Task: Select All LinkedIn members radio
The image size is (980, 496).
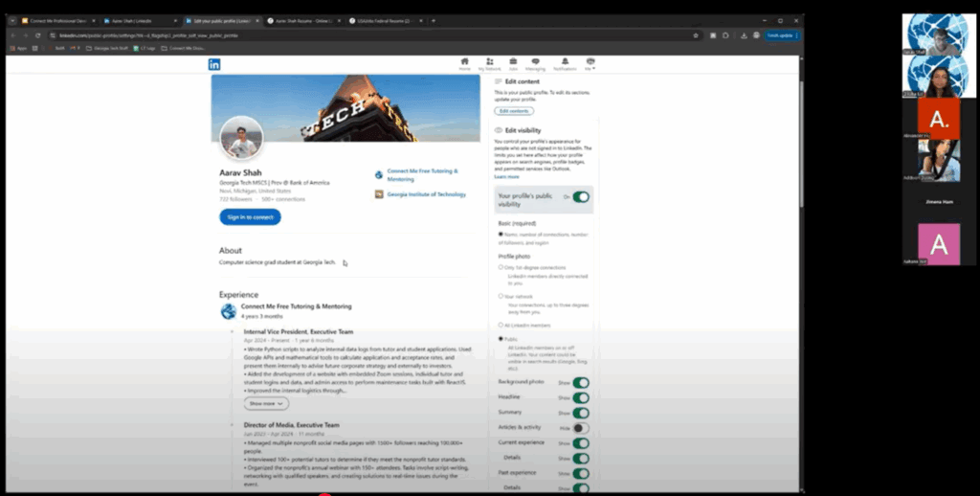Action: pyautogui.click(x=501, y=325)
